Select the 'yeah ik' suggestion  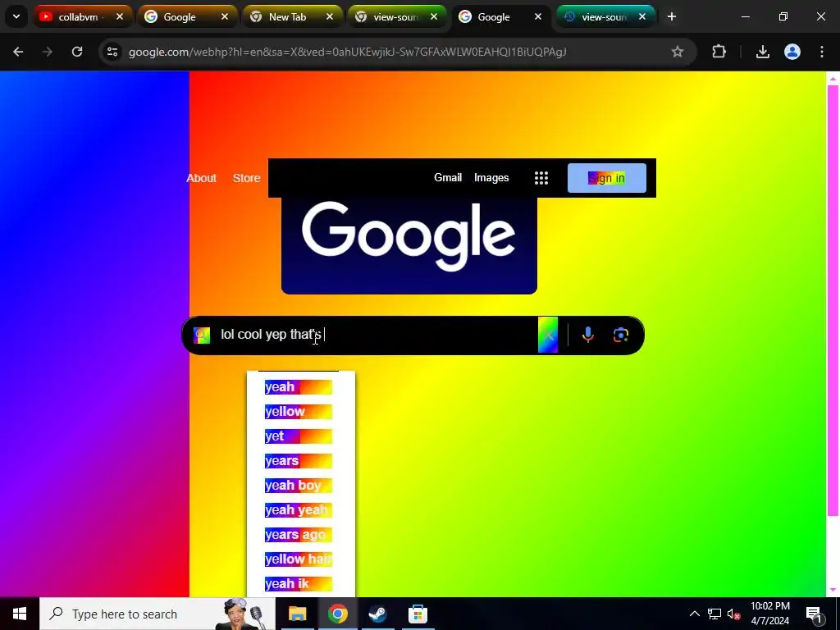299,584
